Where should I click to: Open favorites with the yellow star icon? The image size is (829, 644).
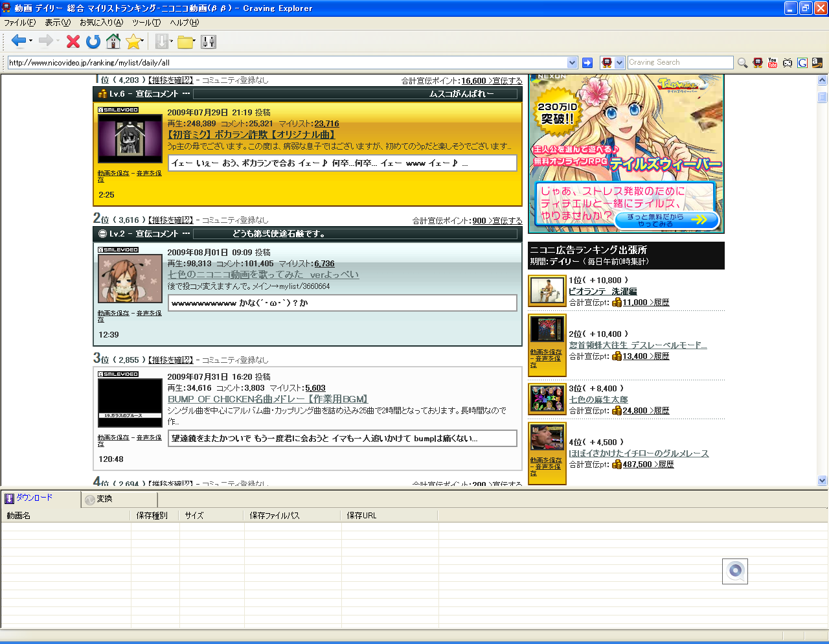coord(133,41)
